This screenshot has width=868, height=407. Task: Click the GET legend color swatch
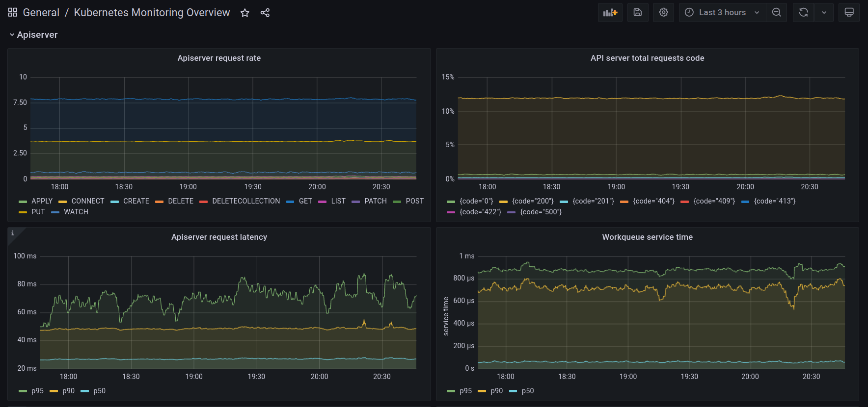point(290,202)
